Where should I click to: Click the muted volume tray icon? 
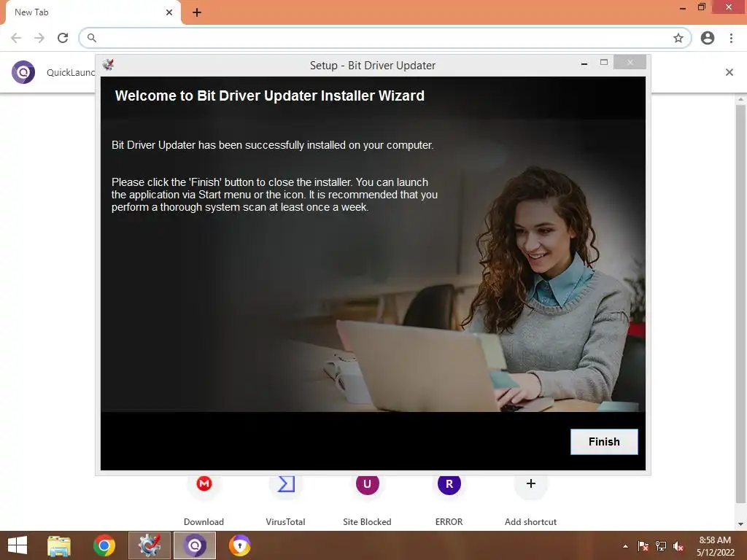[678, 546]
